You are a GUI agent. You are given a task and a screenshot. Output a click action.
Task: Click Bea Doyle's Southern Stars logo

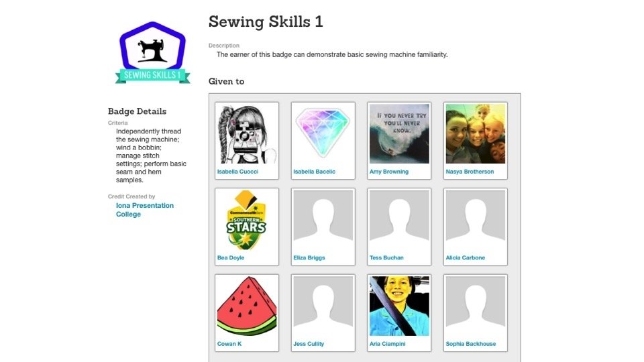247,220
